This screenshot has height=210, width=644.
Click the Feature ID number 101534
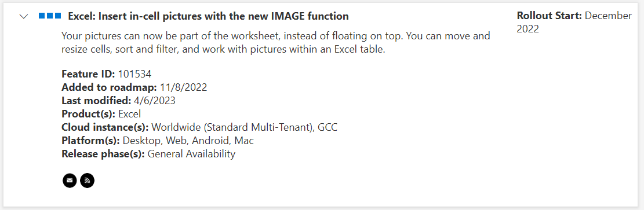(x=134, y=74)
